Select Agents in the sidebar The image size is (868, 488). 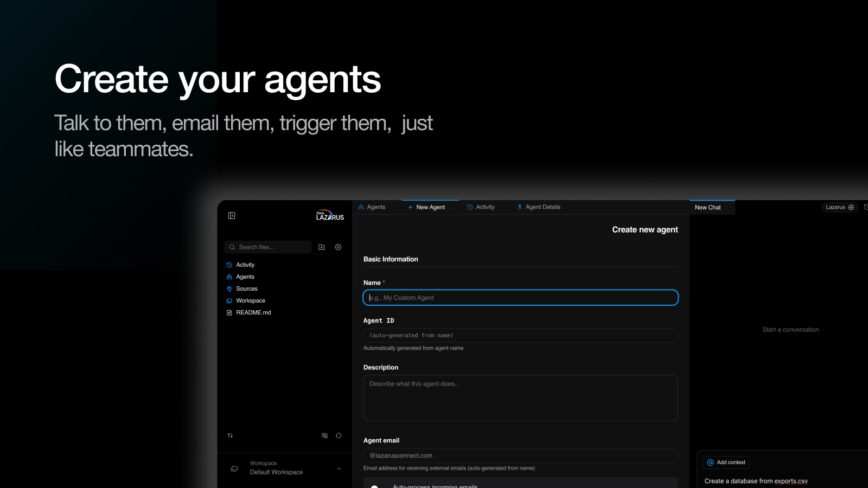coord(245,277)
